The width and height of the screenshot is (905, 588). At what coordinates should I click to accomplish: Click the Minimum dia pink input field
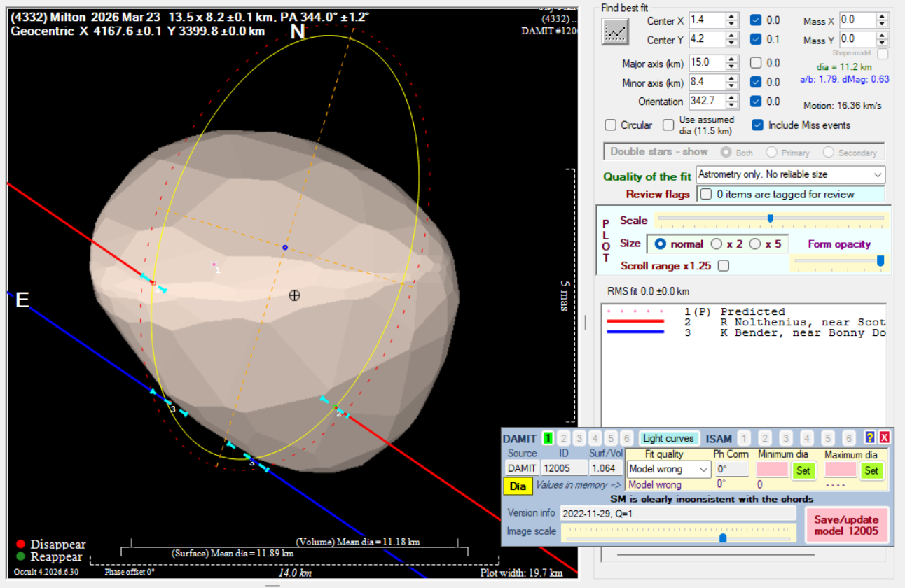(773, 470)
